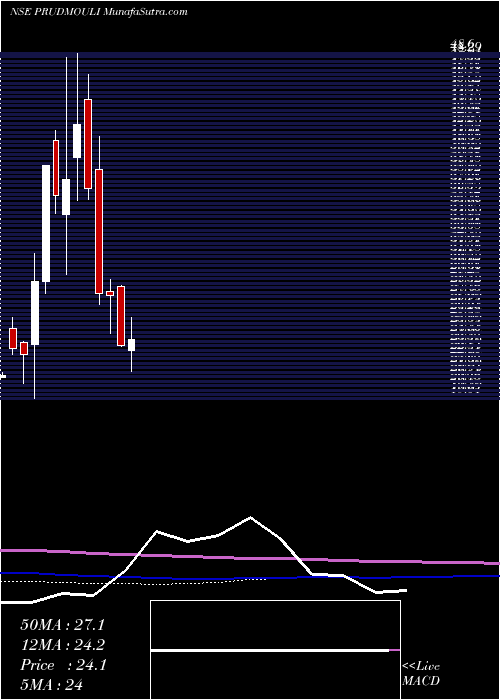Click the Price : 24.1 label
Screen dimensions: 500x700
[63, 665]
